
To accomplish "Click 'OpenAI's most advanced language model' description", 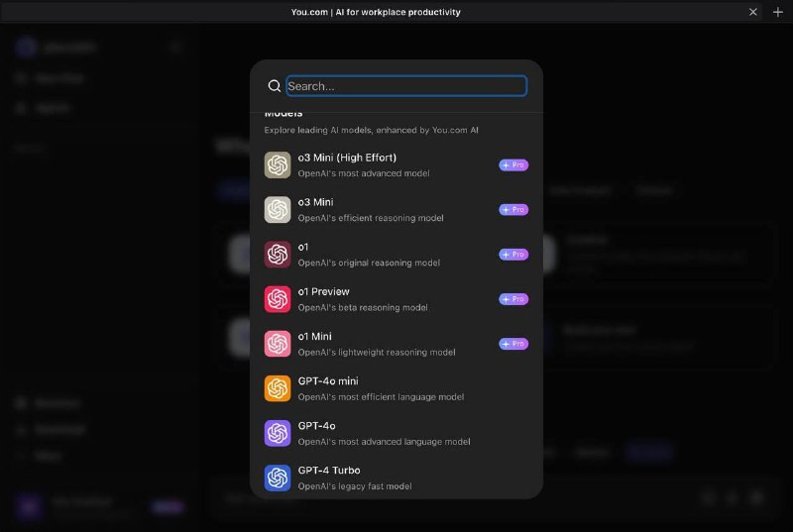I will (x=384, y=442).
